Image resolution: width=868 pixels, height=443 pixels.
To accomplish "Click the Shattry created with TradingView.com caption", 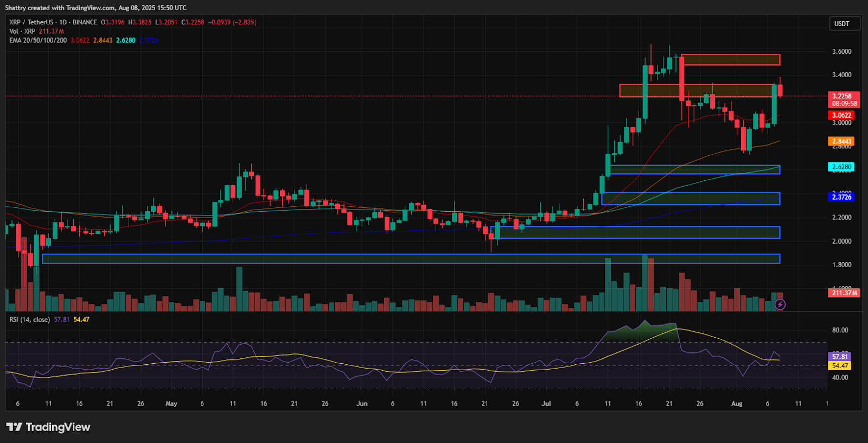I will [x=95, y=8].
